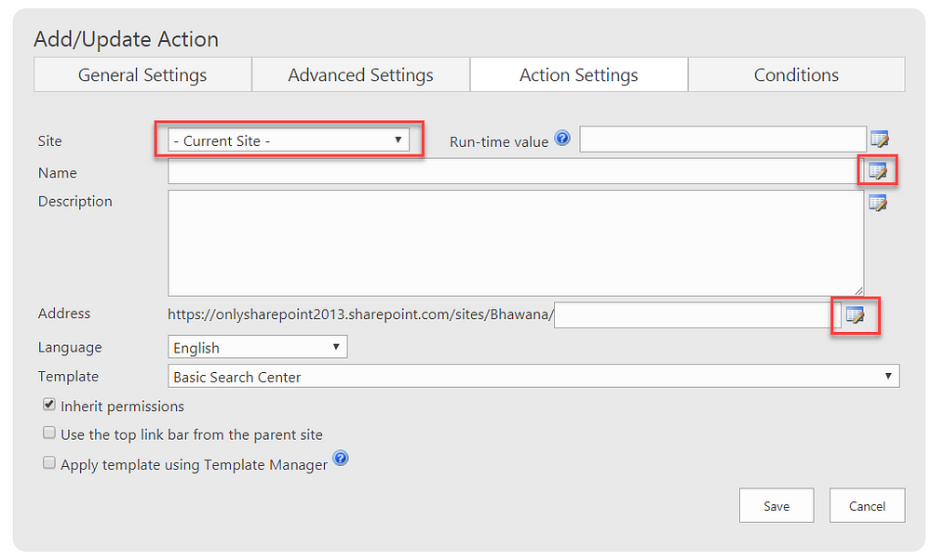Screen dimensions: 931x560
Task: Open the Language dropdown set to English
Action: pyautogui.click(x=258, y=347)
